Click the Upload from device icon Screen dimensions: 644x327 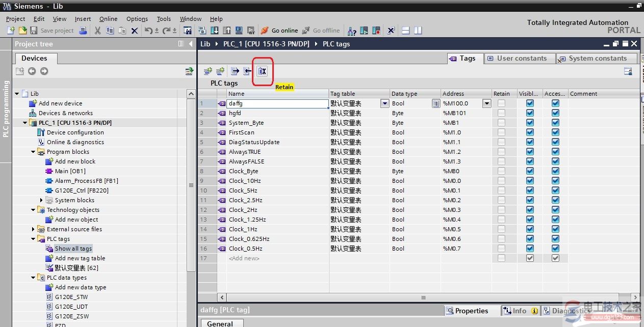226,31
